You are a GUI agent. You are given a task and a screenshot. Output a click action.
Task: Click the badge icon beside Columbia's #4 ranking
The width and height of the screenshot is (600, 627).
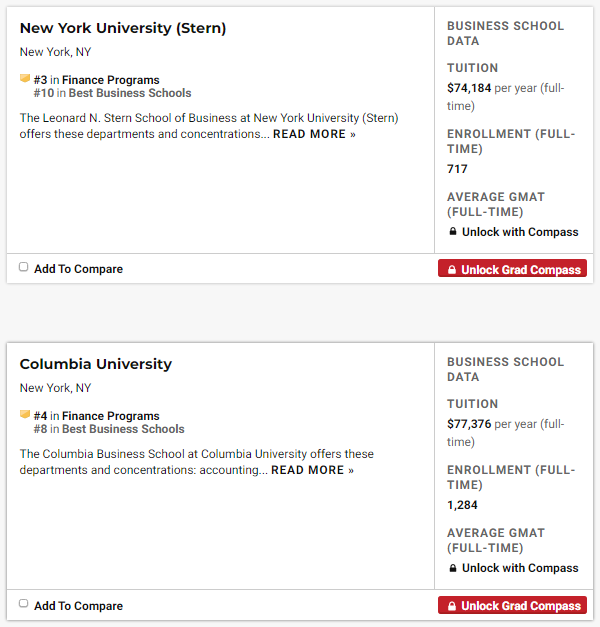(x=25, y=415)
